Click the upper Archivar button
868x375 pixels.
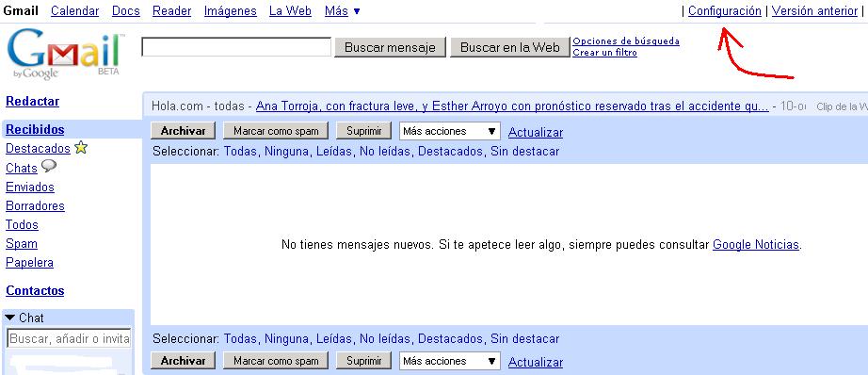(x=183, y=131)
